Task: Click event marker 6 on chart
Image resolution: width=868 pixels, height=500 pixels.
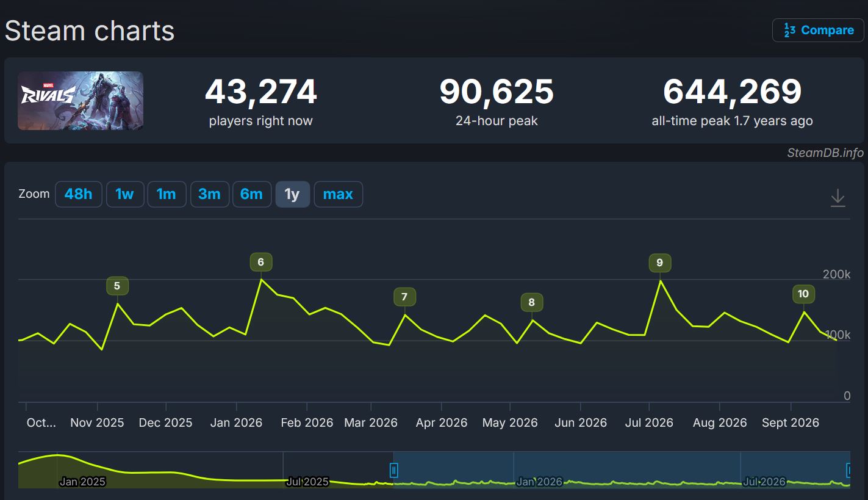Action: (x=261, y=262)
